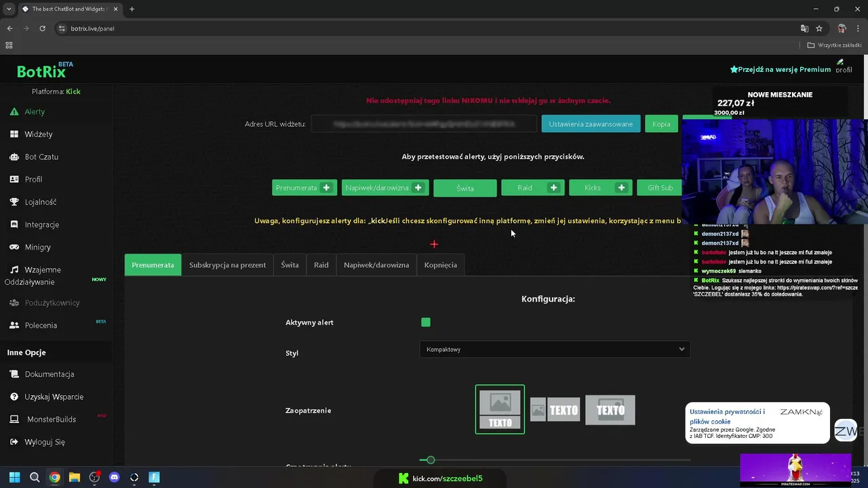The width and height of the screenshot is (868, 488).
Task: Click the translate page icon
Action: [804, 28]
